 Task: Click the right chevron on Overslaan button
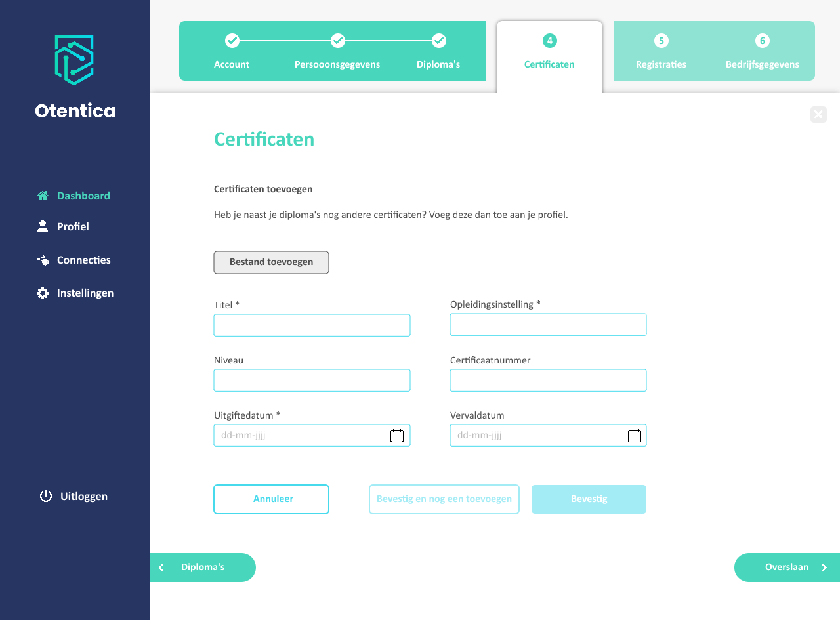(825, 568)
